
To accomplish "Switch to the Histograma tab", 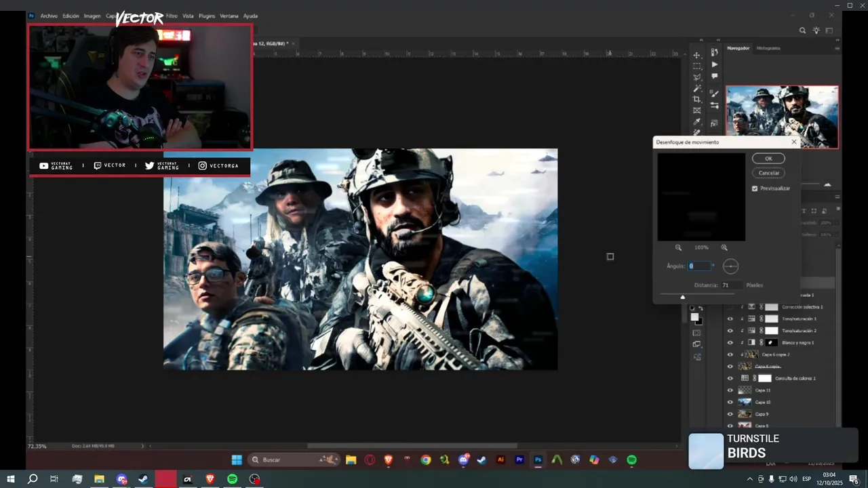I will (768, 48).
